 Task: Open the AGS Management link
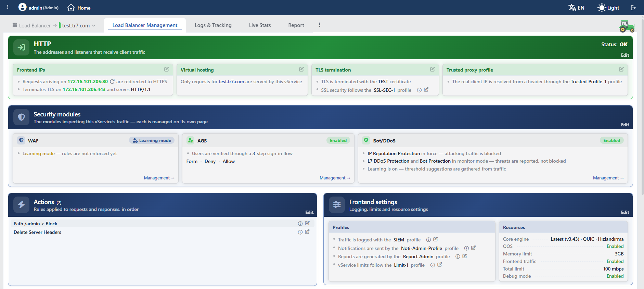[x=335, y=178]
